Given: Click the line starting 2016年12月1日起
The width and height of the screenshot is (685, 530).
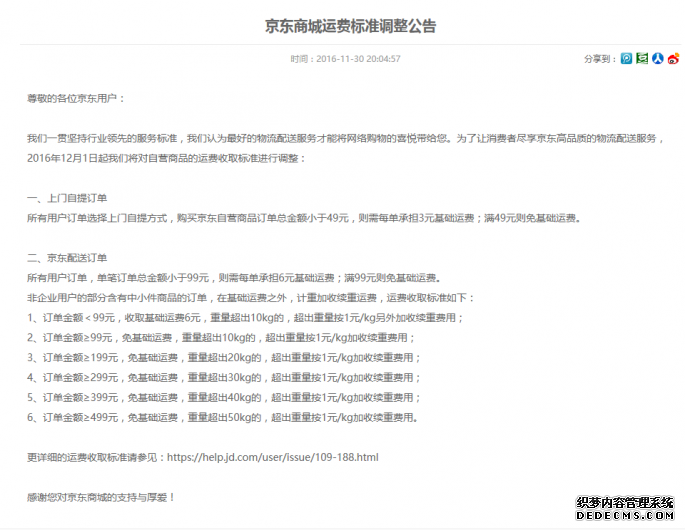Looking at the screenshot, I should [166, 158].
